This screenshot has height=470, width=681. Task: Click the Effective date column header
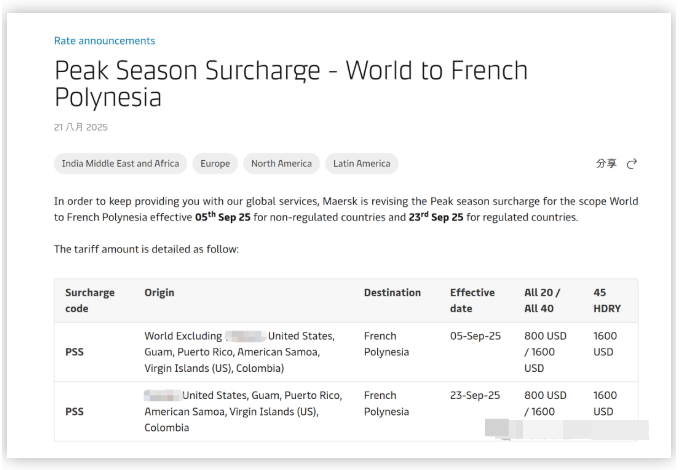(472, 300)
